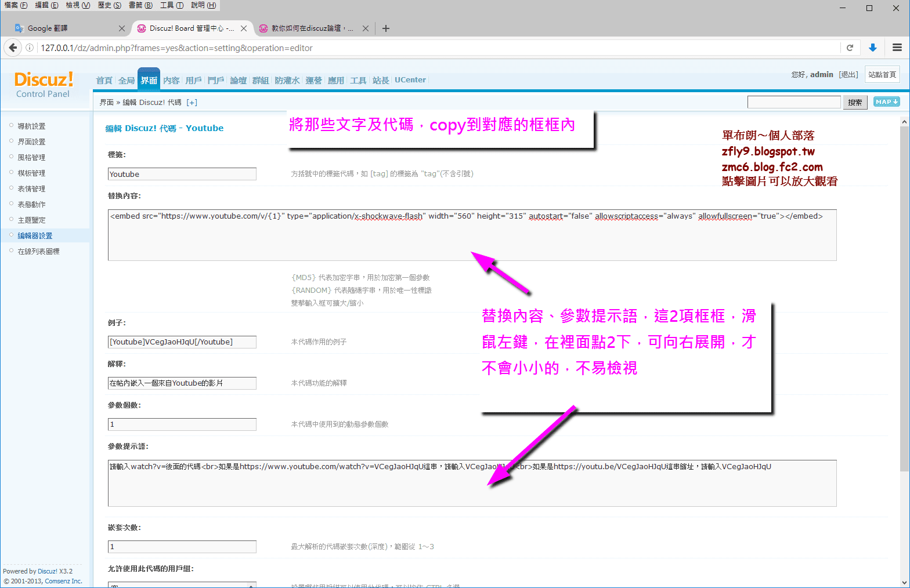The width and height of the screenshot is (910, 588).
Task: Go to 內容 in admin navigation
Action: coord(171,81)
